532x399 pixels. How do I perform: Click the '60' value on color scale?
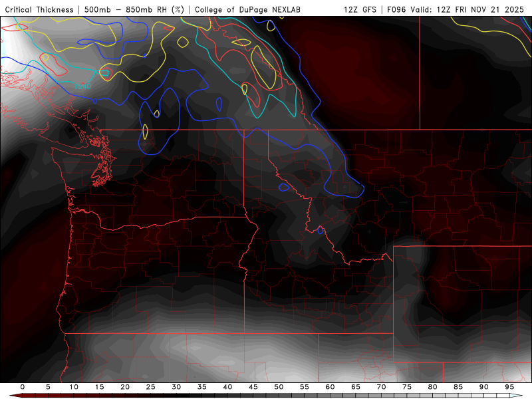(330, 387)
